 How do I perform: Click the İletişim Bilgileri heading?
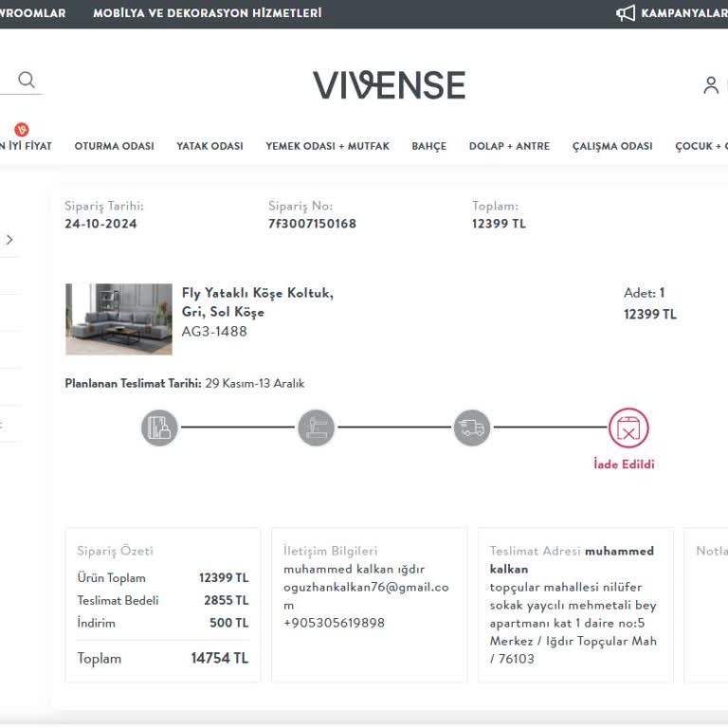[331, 551]
